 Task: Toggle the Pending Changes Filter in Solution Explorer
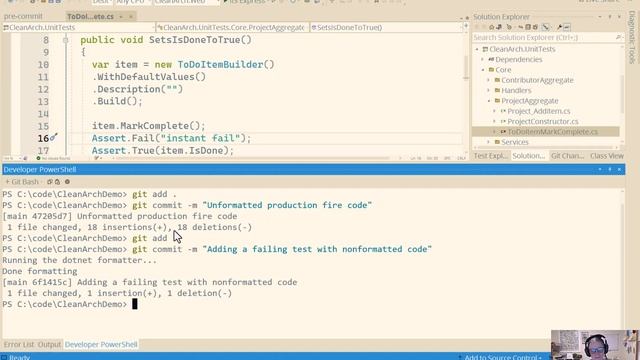point(509,27)
